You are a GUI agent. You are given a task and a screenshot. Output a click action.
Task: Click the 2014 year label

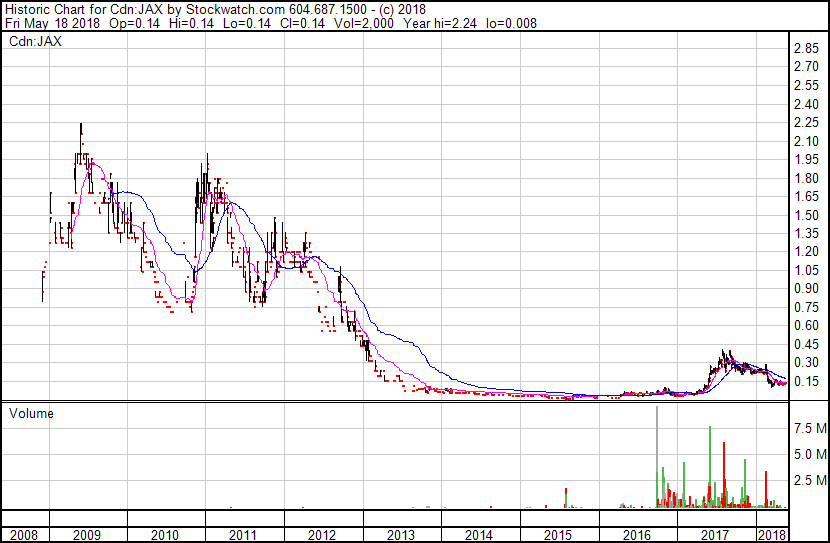[x=479, y=534]
